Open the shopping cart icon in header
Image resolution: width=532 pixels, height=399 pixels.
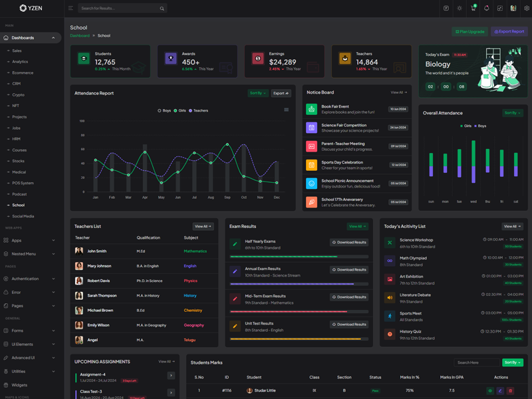[473, 9]
